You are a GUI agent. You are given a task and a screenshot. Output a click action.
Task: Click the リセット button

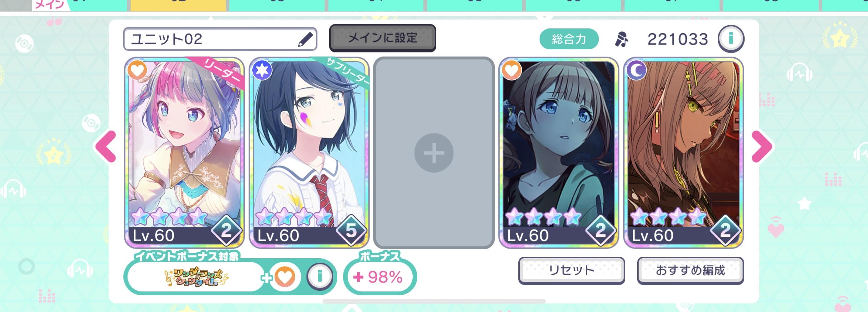[571, 270]
